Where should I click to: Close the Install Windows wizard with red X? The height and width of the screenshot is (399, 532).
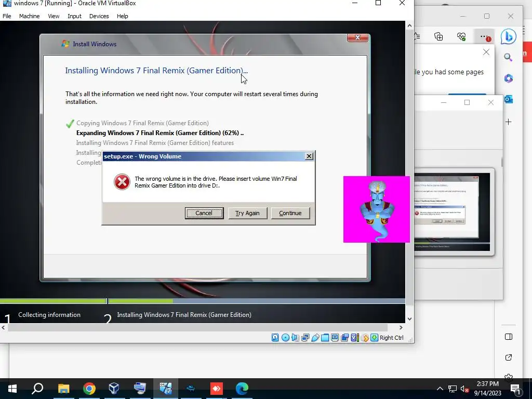pos(357,37)
